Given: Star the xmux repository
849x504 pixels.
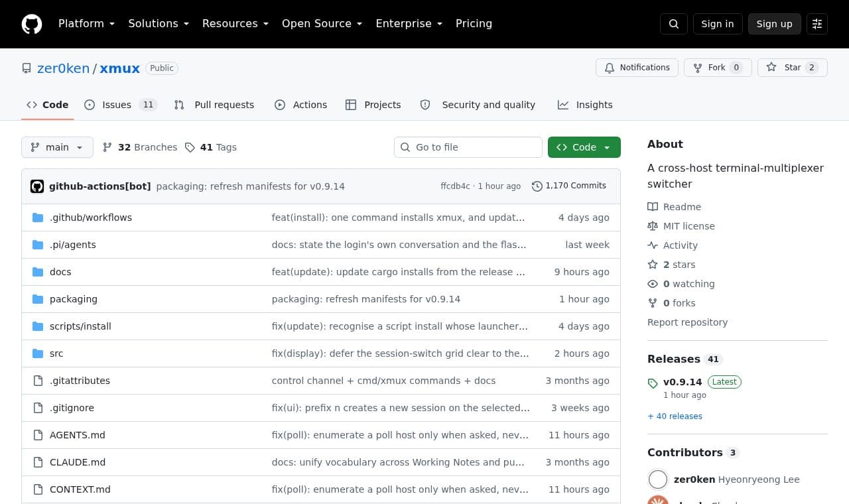Looking at the screenshot, I should click(x=793, y=68).
